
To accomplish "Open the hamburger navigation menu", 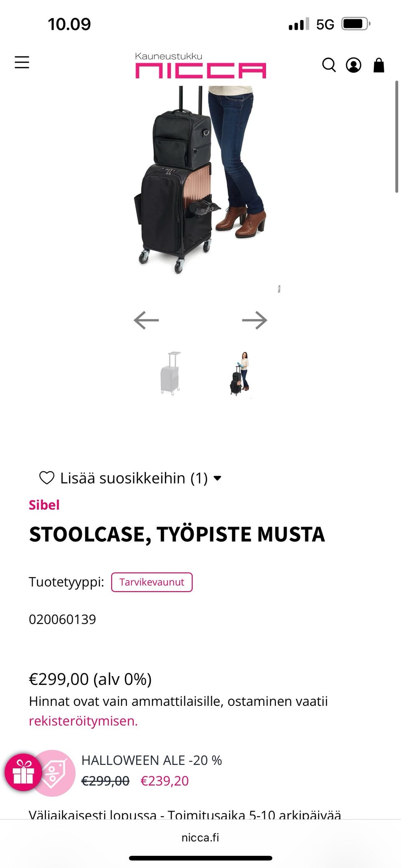I will coord(22,62).
